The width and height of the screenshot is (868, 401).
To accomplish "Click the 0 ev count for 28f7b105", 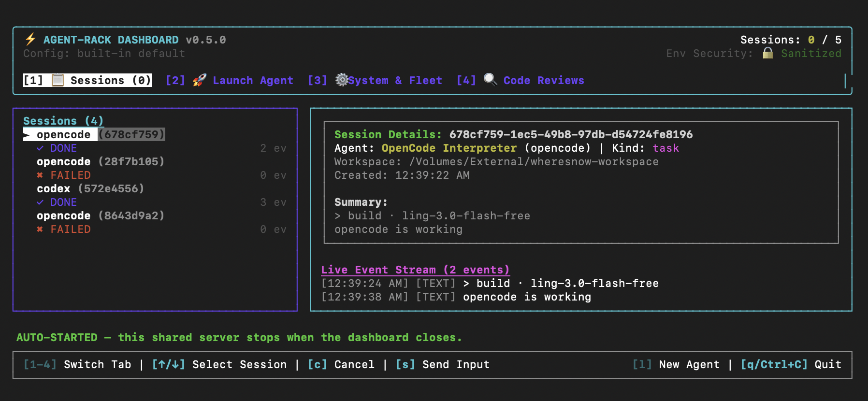I will coord(273,175).
